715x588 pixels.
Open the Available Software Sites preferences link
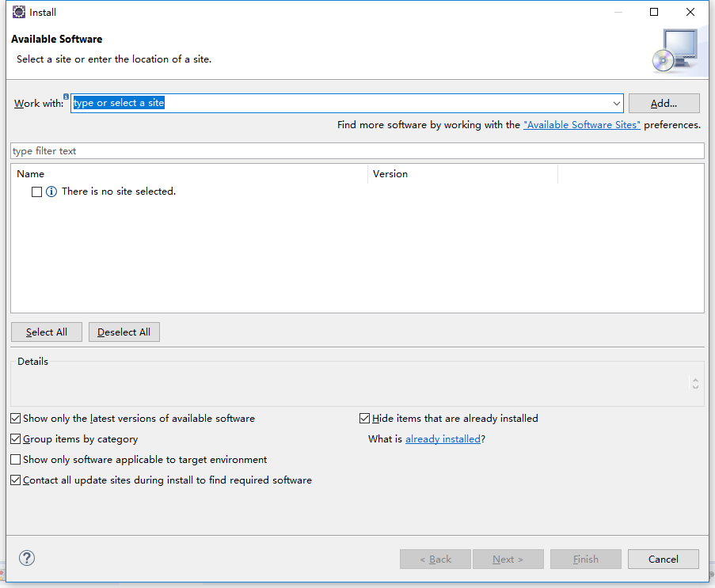582,124
